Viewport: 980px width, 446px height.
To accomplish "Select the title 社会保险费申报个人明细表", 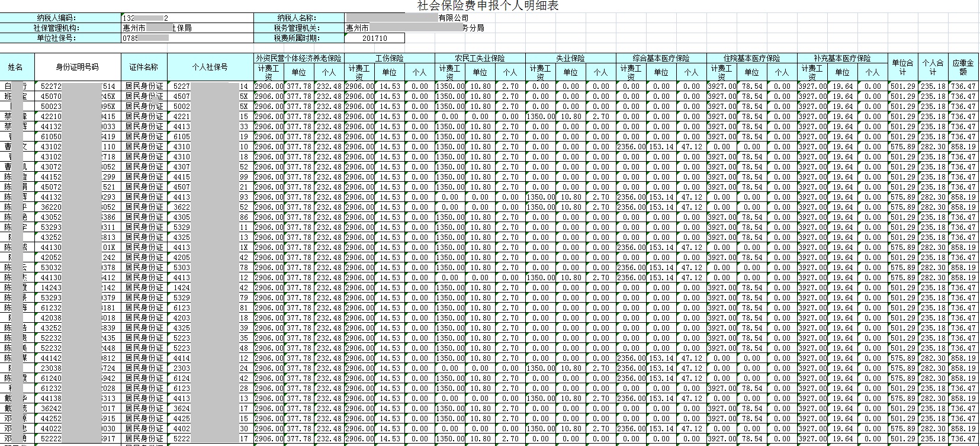I will coord(488,6).
